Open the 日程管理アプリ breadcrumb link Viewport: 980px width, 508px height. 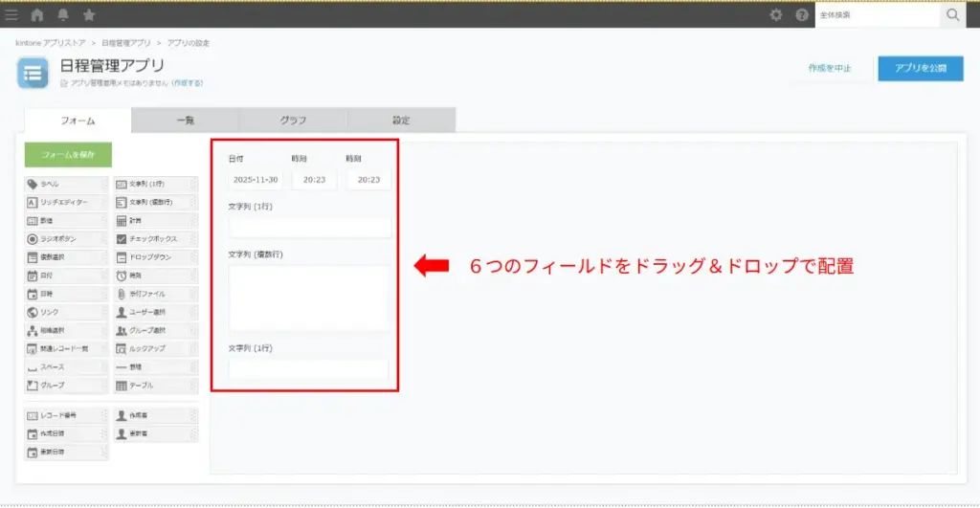126,43
